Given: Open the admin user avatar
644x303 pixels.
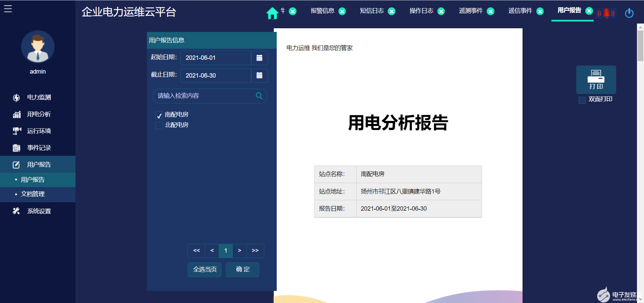Looking at the screenshot, I should (x=38, y=47).
